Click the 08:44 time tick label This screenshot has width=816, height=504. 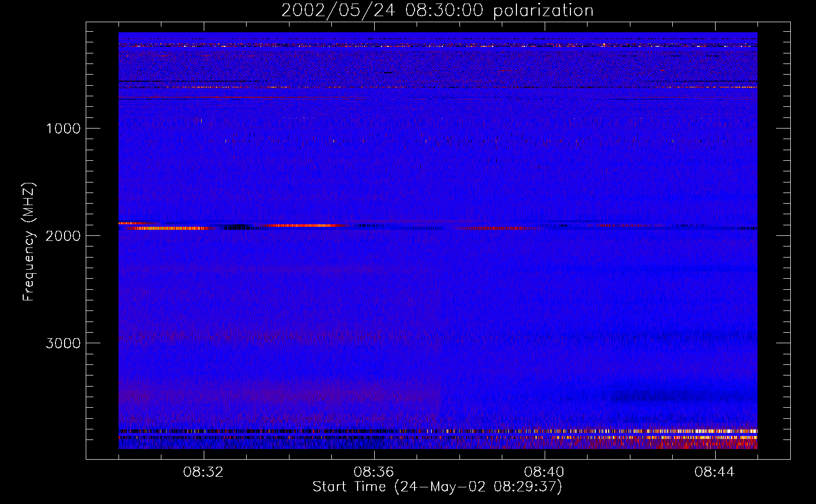point(715,472)
